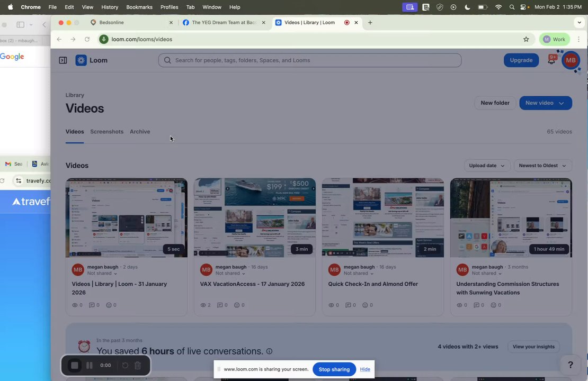Open the 3 min VAX video thumbnail
Screen dimensions: 588x381
(255, 217)
